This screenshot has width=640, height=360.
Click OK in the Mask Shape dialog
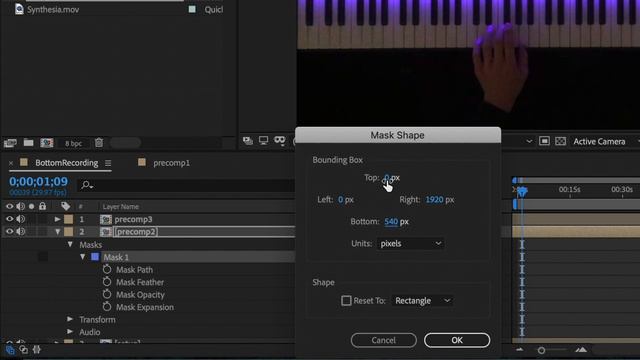click(457, 340)
